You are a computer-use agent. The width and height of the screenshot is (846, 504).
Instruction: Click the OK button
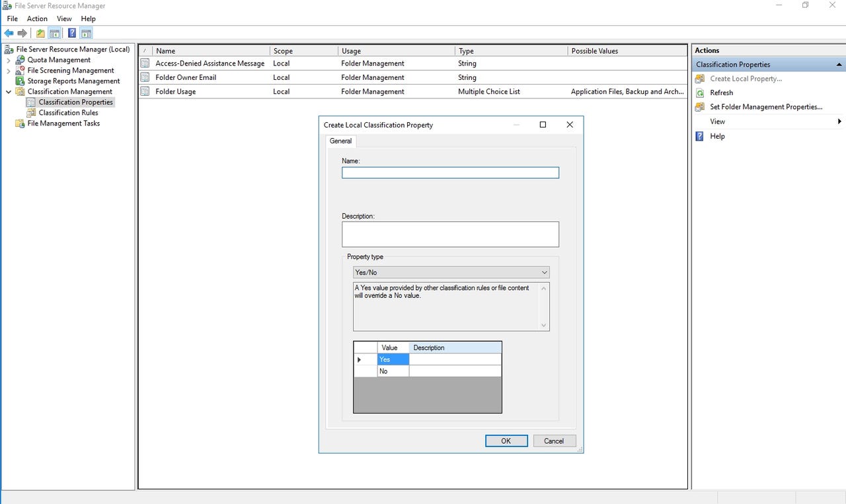pos(506,441)
